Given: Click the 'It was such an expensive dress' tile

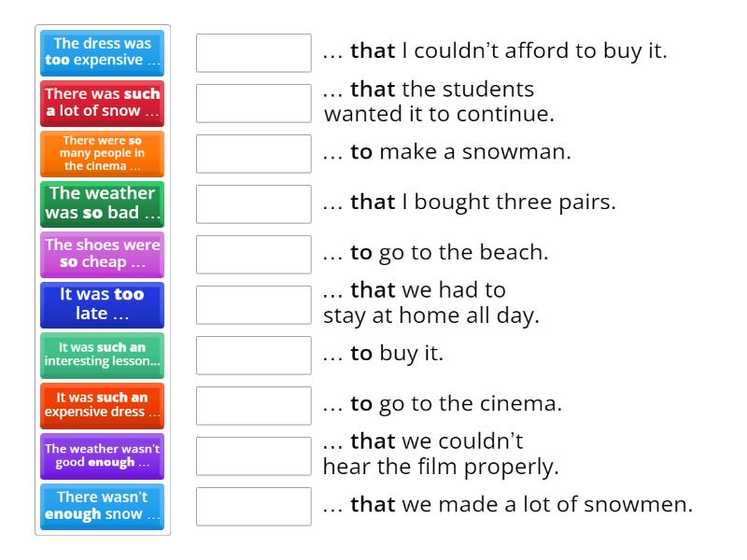Looking at the screenshot, I should point(103,405).
